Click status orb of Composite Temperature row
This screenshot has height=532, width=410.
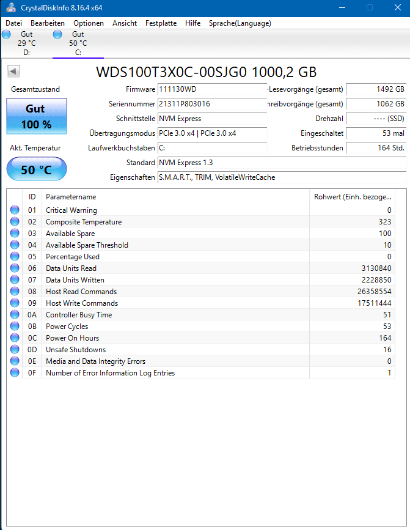click(x=15, y=221)
